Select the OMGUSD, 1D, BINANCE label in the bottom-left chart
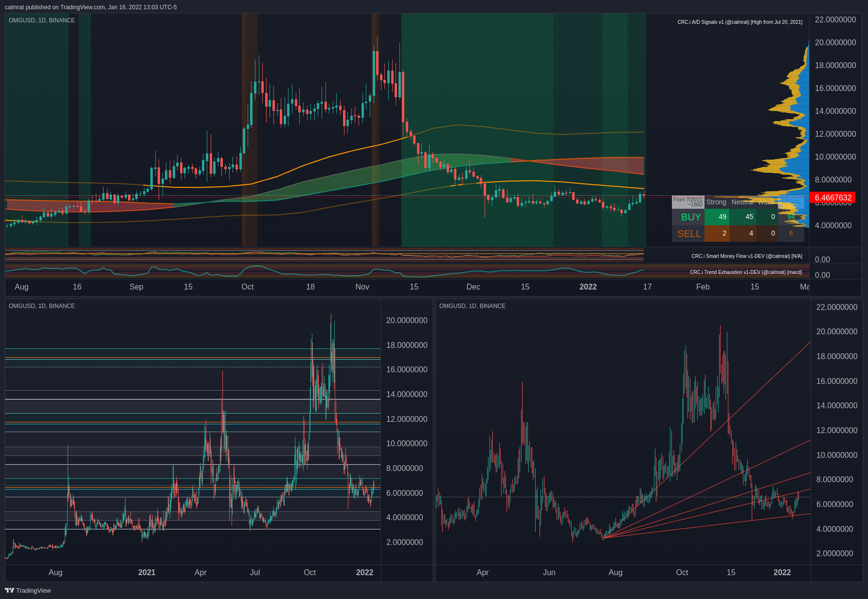 click(42, 306)
